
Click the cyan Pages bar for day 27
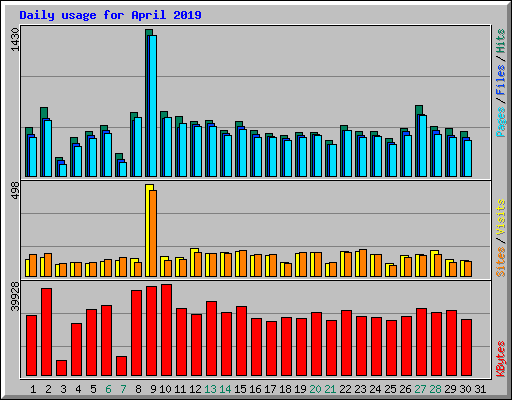pyautogui.click(x=423, y=146)
